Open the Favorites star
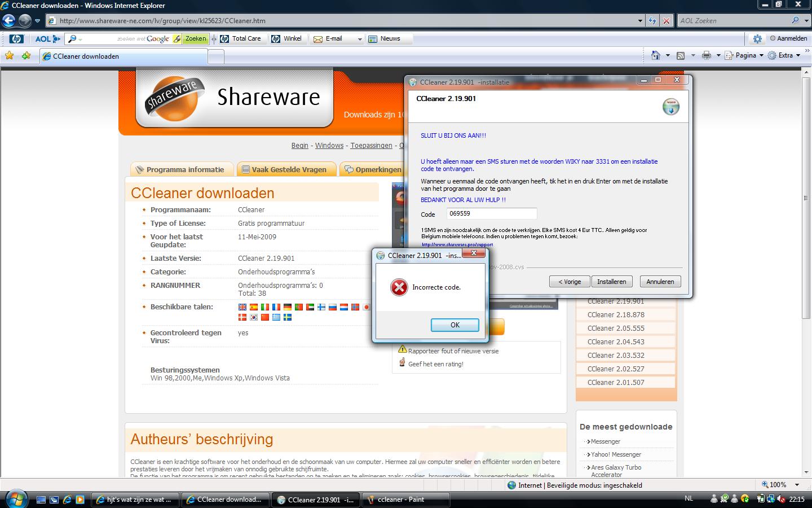 coord(9,56)
